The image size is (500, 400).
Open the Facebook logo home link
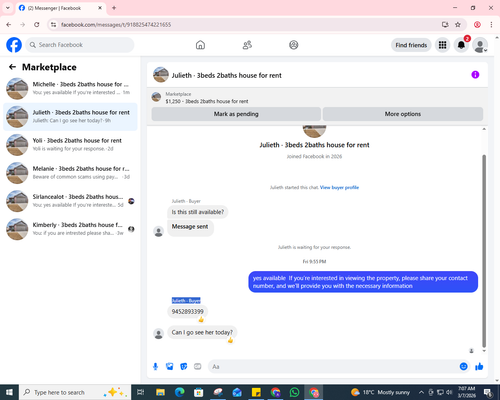click(x=14, y=45)
